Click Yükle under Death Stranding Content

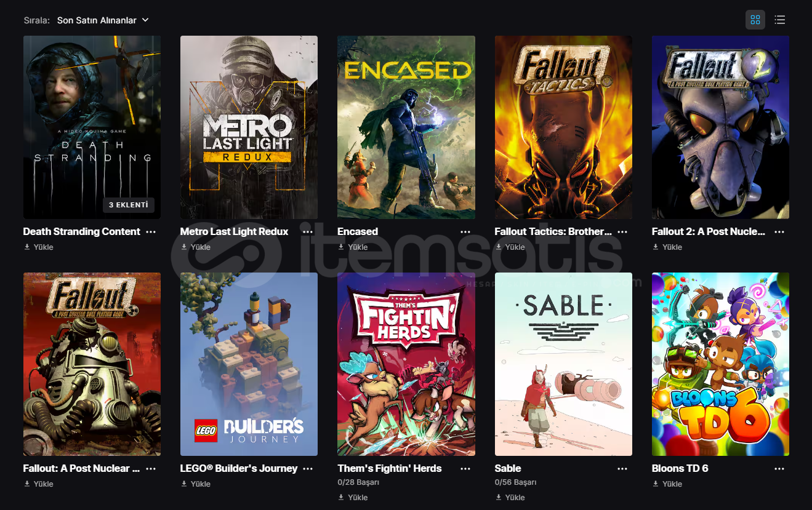tap(39, 247)
